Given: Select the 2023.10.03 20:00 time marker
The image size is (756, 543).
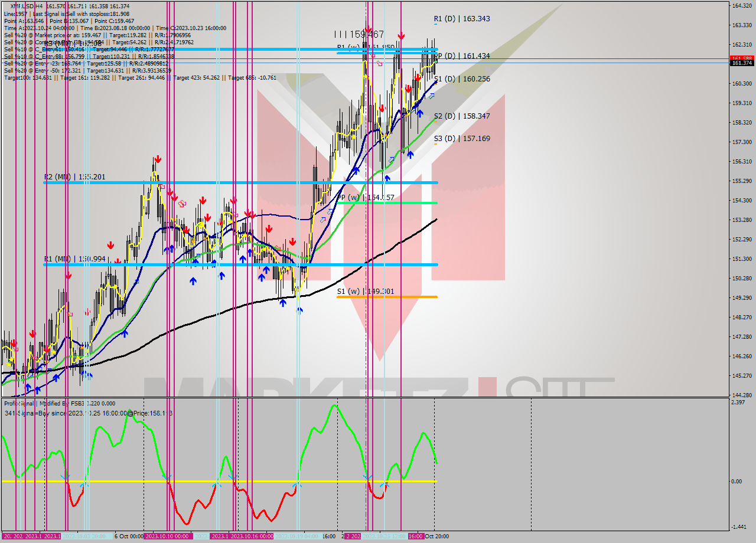Looking at the screenshot, I should coord(83,537).
